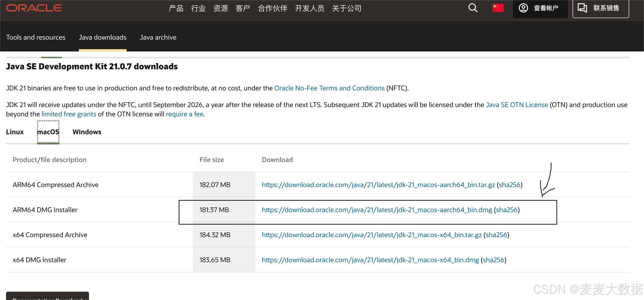644x300 pixels.
Task: Open the 关于公司 menu
Action: point(347,8)
